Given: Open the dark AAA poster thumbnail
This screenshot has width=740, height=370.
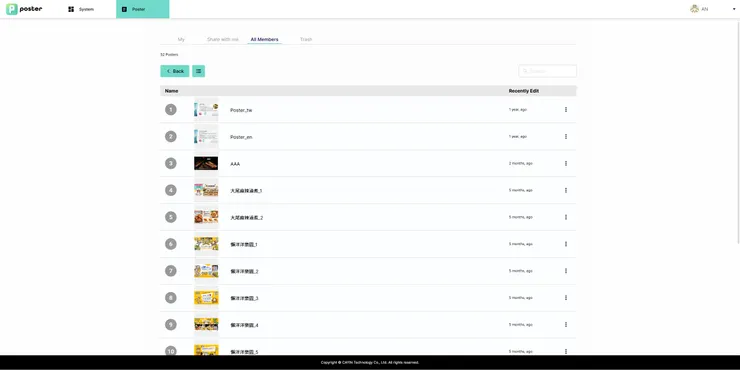Looking at the screenshot, I should pyautogui.click(x=206, y=163).
